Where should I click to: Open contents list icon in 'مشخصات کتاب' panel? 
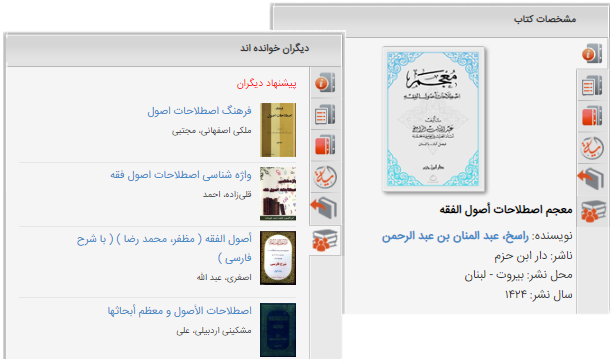(591, 86)
